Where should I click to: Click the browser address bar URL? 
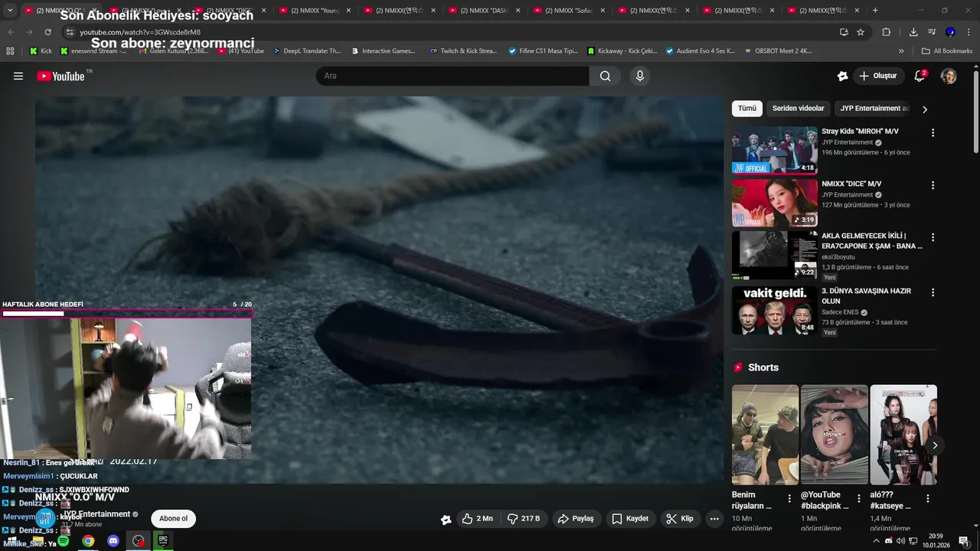(140, 32)
